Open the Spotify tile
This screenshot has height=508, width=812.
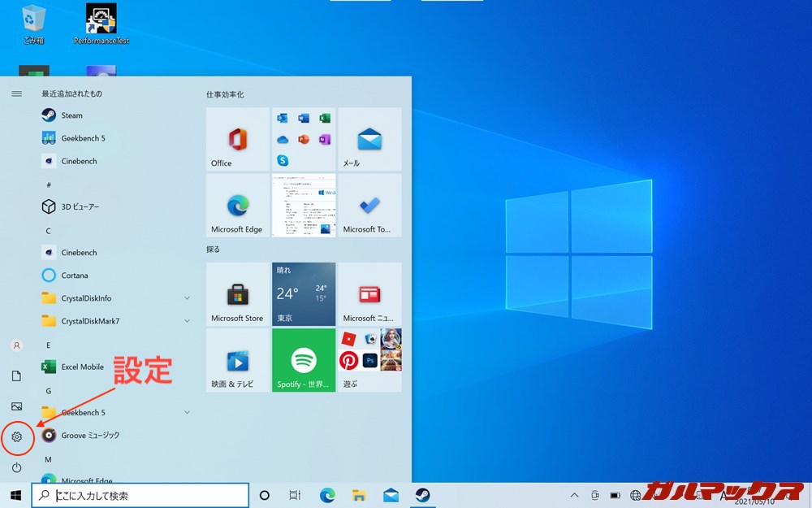pos(303,360)
